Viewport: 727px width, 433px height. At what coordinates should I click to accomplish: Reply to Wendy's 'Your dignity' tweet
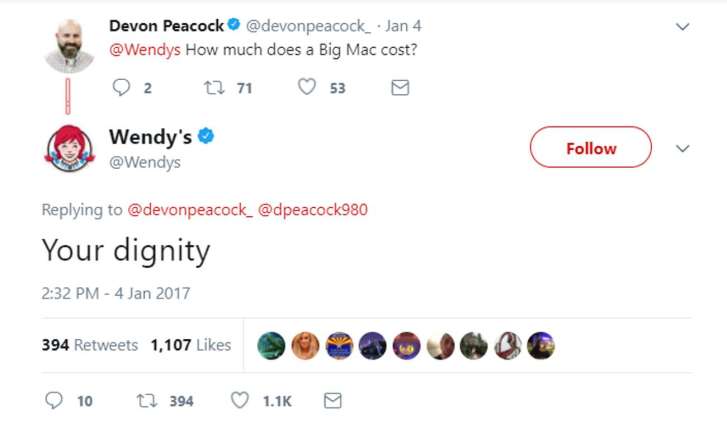pos(54,400)
